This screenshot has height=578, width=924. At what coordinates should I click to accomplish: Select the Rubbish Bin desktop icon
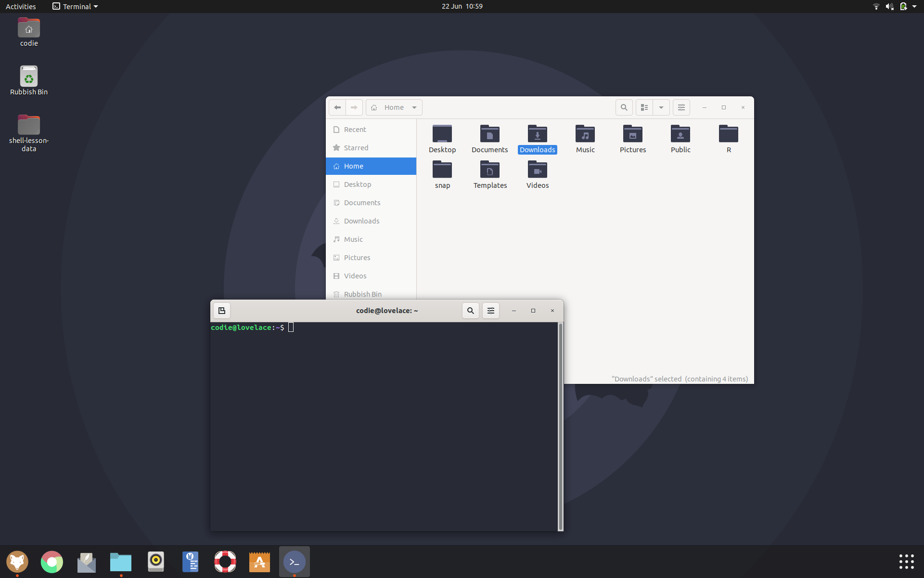click(29, 81)
